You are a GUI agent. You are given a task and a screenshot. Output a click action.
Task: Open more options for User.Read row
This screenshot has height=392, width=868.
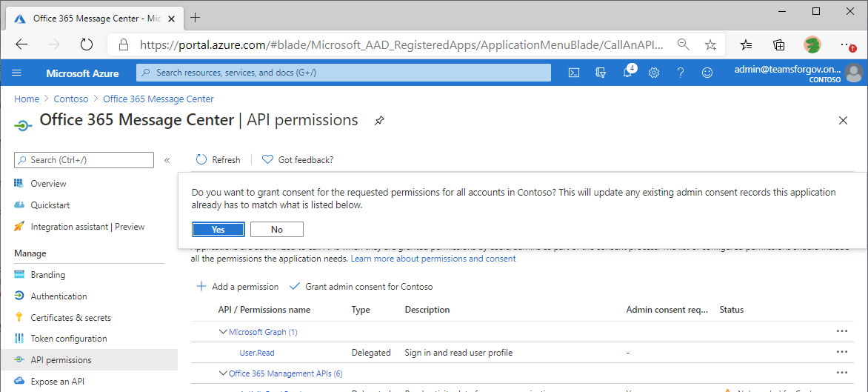click(841, 353)
